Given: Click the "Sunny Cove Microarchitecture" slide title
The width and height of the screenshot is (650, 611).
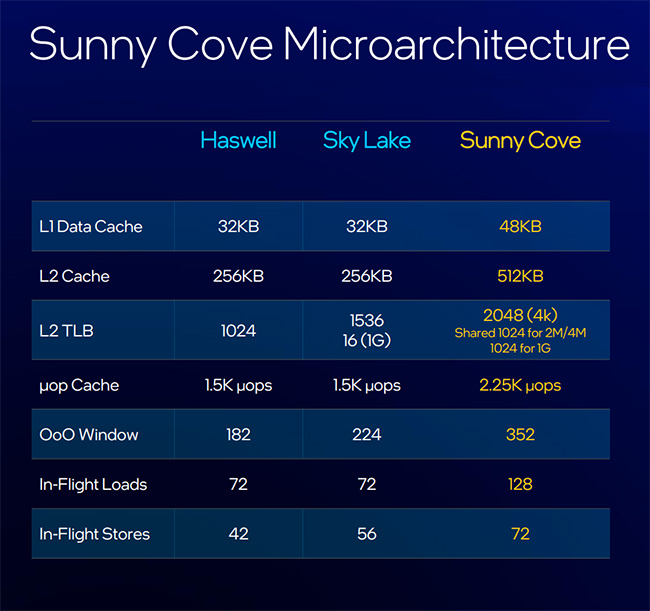Looking at the screenshot, I should coord(330,44).
